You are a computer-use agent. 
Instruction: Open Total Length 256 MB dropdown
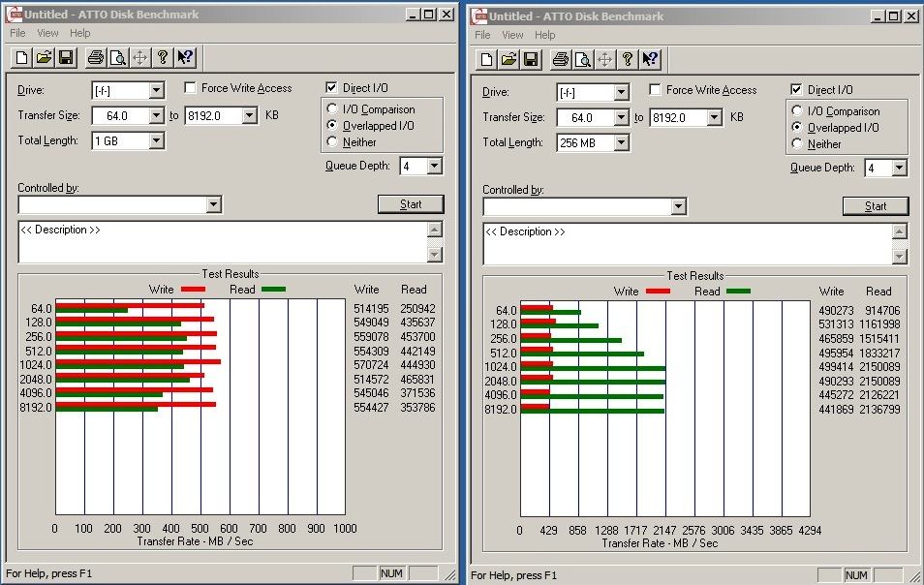tap(621, 142)
